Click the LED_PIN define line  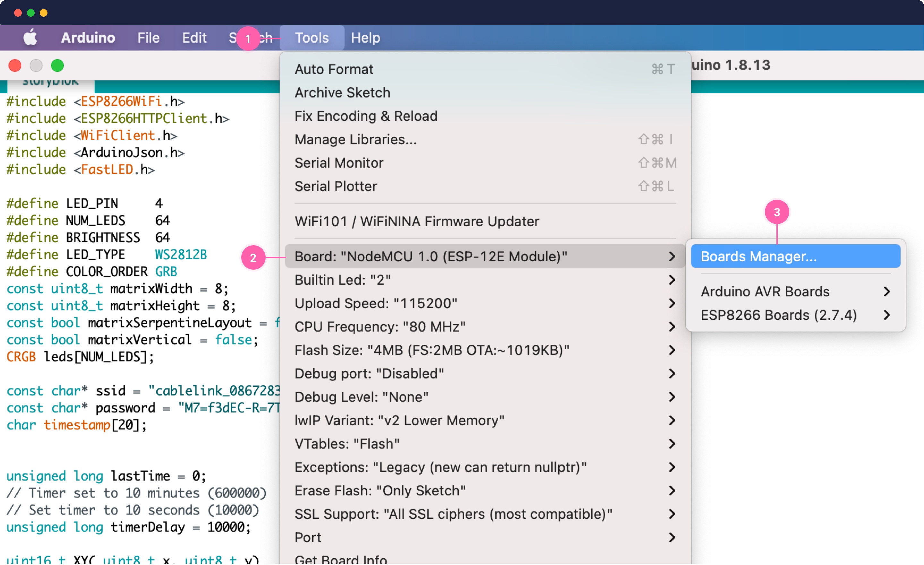pos(85,204)
